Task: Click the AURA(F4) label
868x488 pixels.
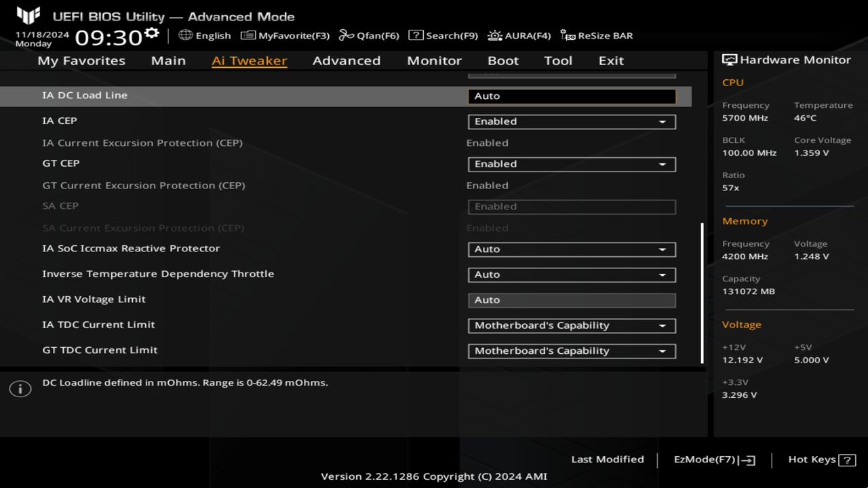Action: tap(528, 35)
